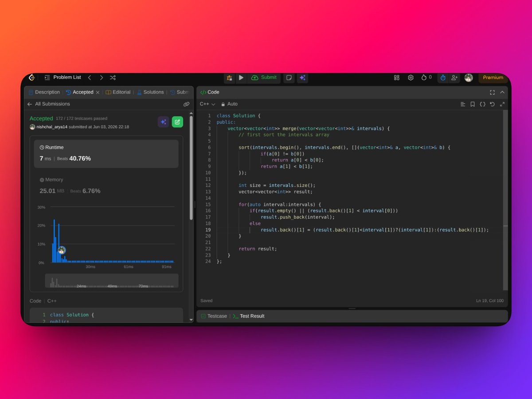532x399 pixels.
Task: Collapse the Code panel chevron
Action: tap(502, 92)
